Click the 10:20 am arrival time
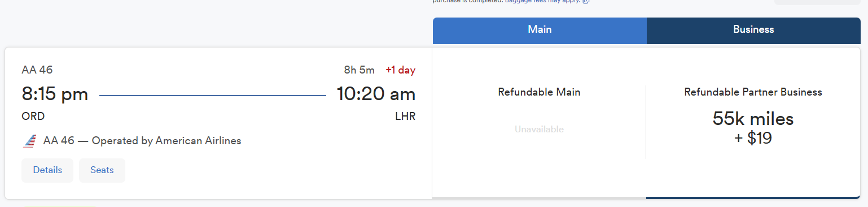Screen dimensions: 868x207 [x=376, y=94]
